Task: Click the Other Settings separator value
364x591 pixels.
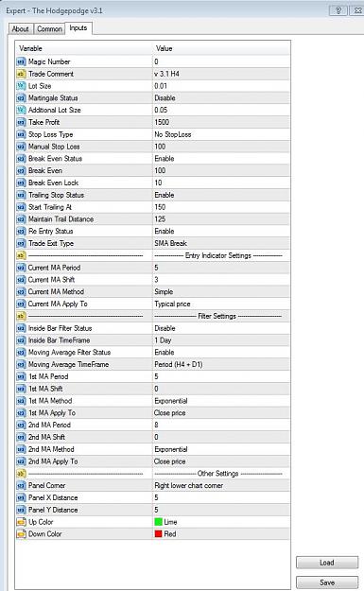Action: click(218, 474)
